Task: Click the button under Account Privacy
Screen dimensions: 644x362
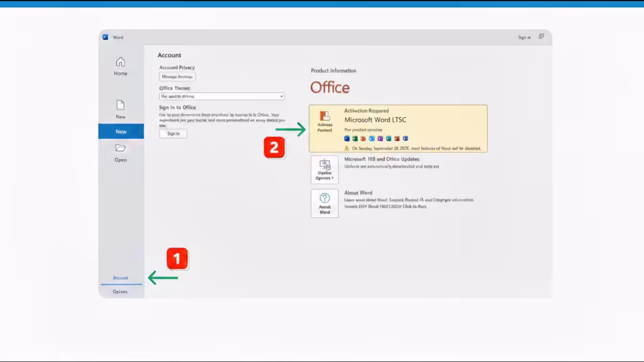Action: [x=177, y=77]
